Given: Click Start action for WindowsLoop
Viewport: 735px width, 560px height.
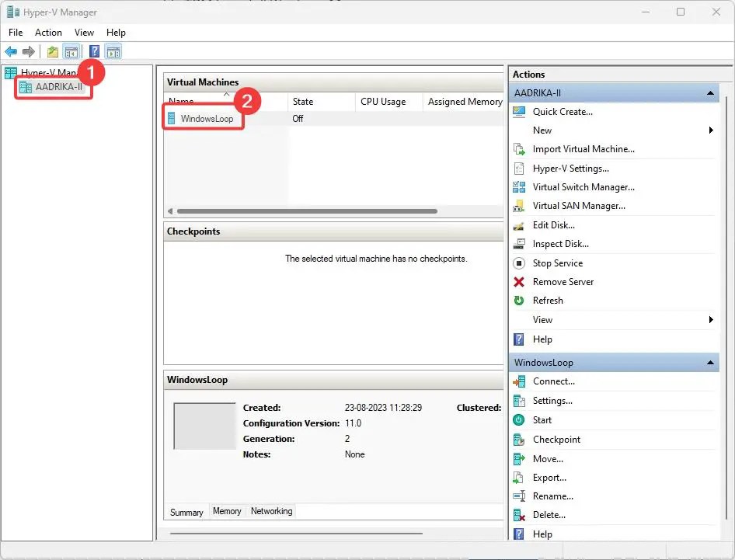Looking at the screenshot, I should (542, 420).
